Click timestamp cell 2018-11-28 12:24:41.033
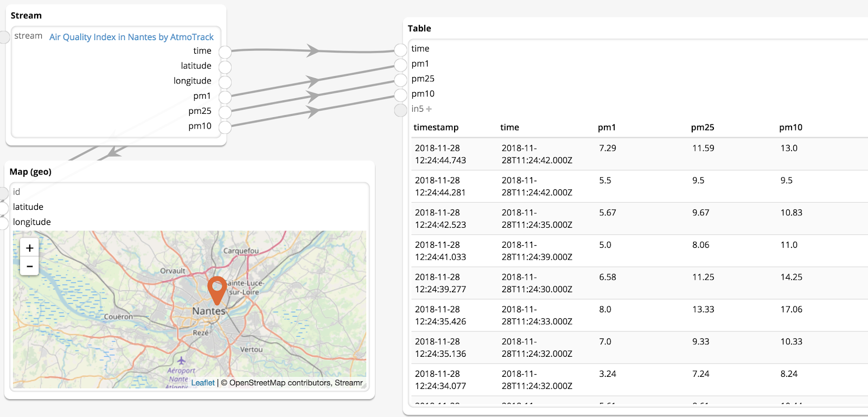This screenshot has width=868, height=417. pyautogui.click(x=441, y=251)
